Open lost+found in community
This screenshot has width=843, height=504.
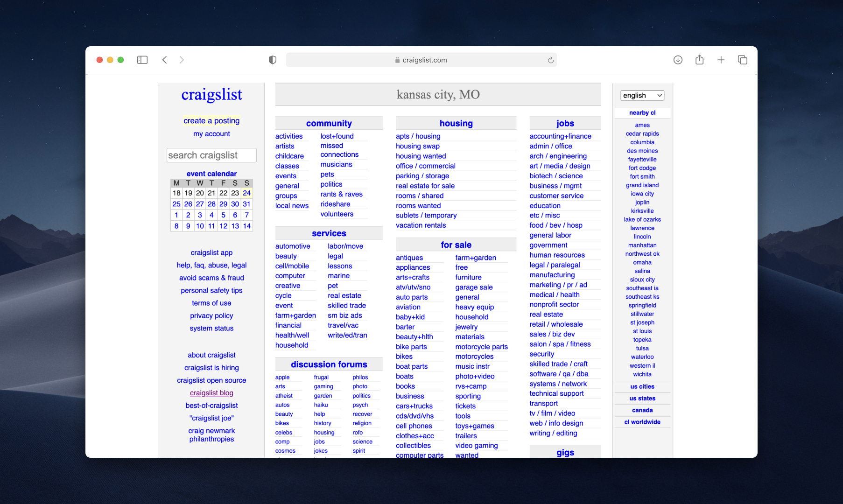tap(337, 136)
